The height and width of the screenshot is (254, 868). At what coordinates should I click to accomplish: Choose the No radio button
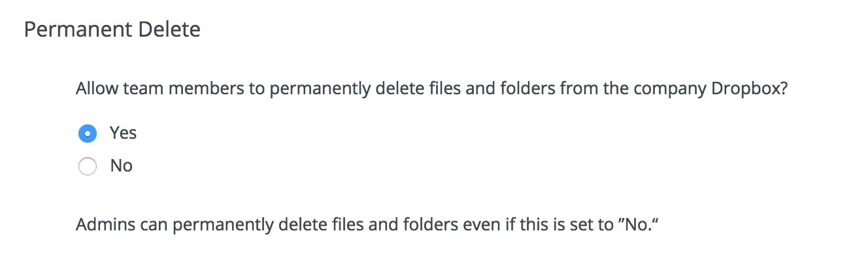coord(88,167)
